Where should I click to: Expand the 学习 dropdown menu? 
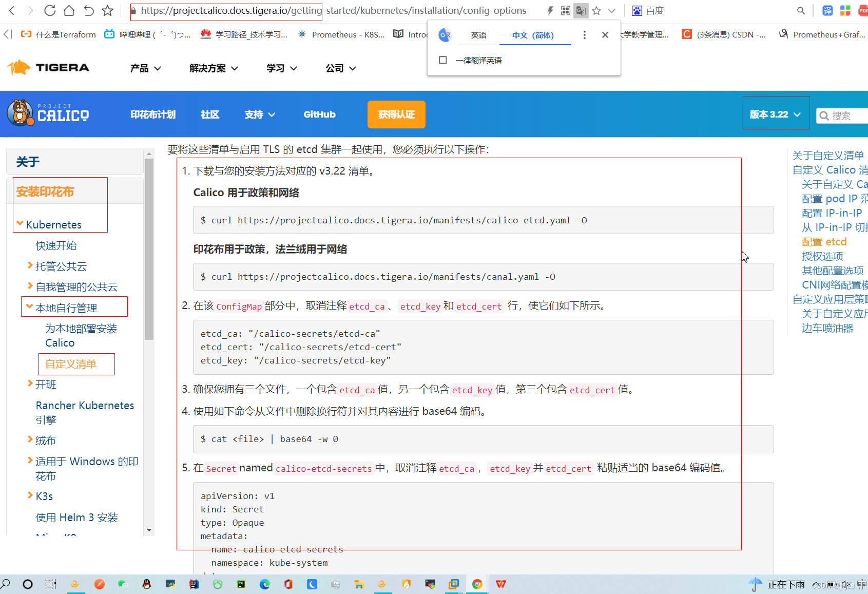pos(282,68)
